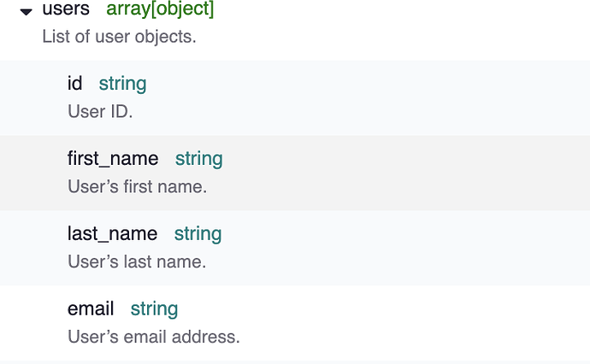Click the array[object] type label

[x=161, y=10]
